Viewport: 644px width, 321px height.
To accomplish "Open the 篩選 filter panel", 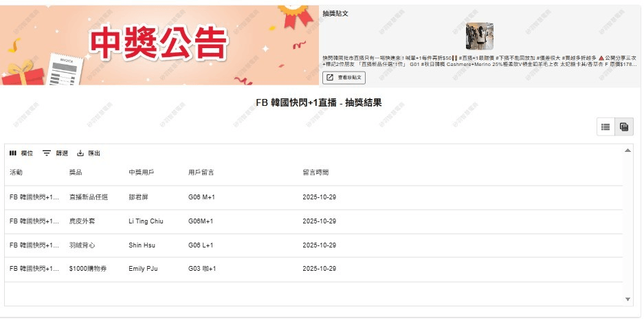I will 55,153.
